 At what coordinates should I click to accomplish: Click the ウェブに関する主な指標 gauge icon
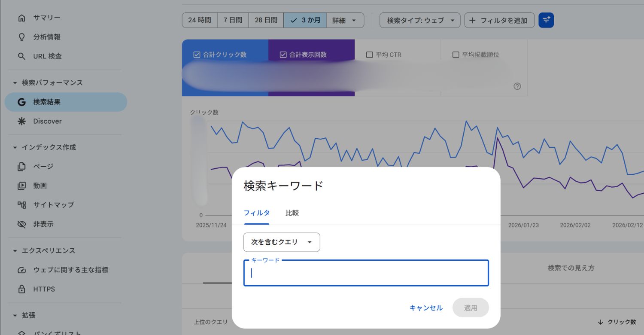pos(22,270)
